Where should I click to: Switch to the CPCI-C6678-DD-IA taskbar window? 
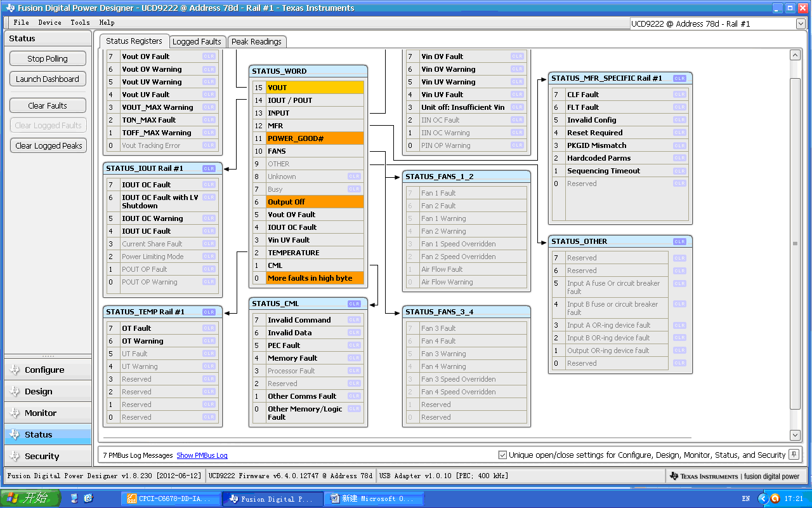coord(171,498)
